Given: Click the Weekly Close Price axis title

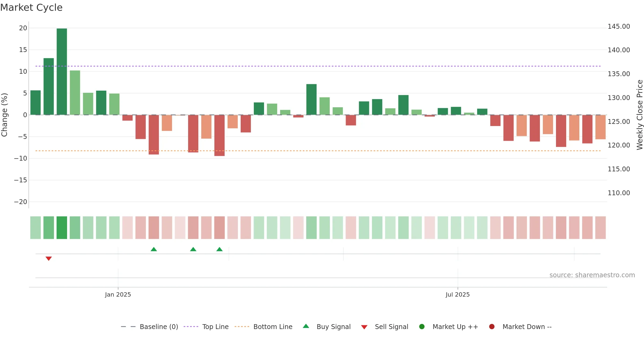Looking at the screenshot, I should coord(640,115).
